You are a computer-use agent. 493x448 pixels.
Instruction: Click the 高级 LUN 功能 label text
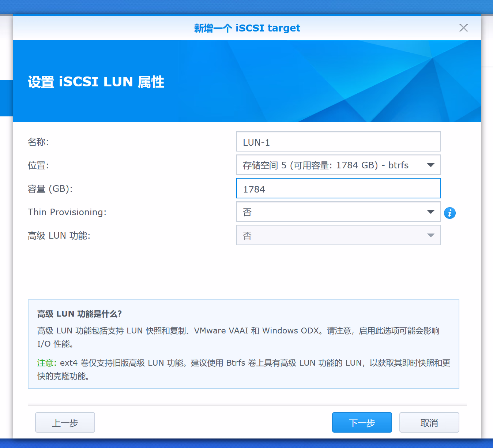(59, 236)
